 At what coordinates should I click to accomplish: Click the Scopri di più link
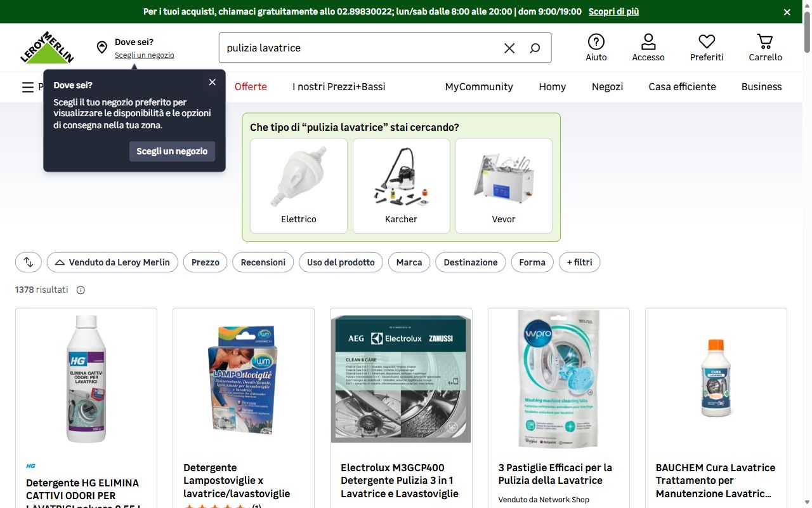[x=613, y=12]
